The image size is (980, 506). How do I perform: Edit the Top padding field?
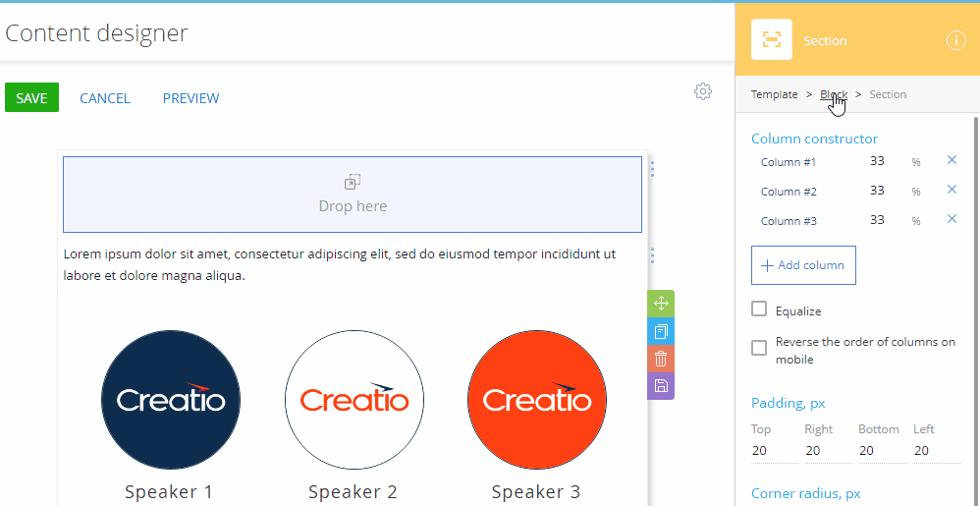coord(775,451)
